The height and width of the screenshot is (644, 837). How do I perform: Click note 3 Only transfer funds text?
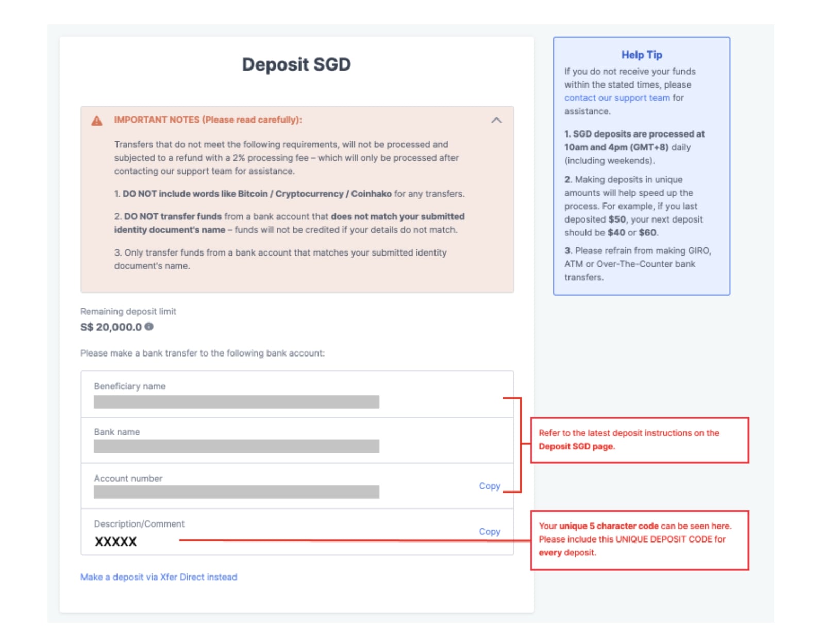click(x=280, y=259)
